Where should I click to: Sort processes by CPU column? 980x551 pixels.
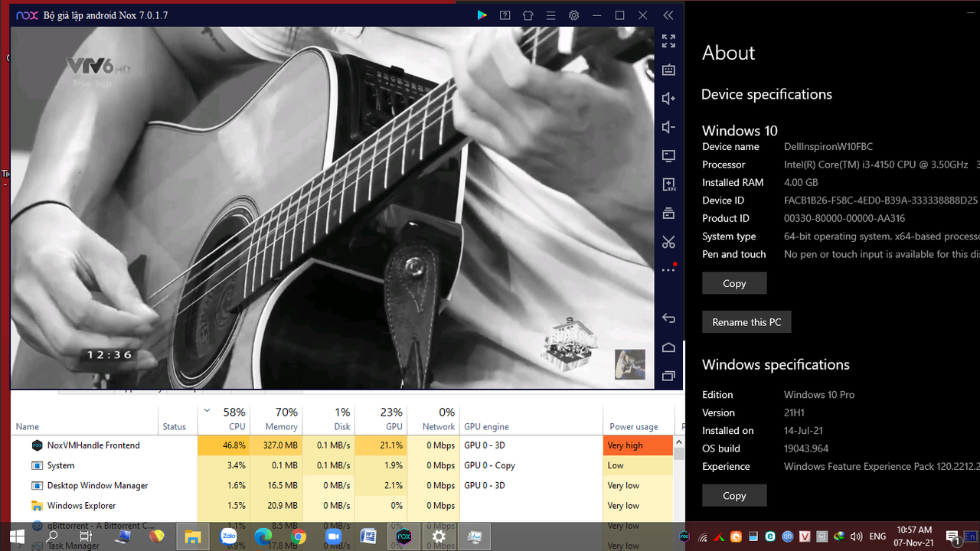(x=224, y=419)
